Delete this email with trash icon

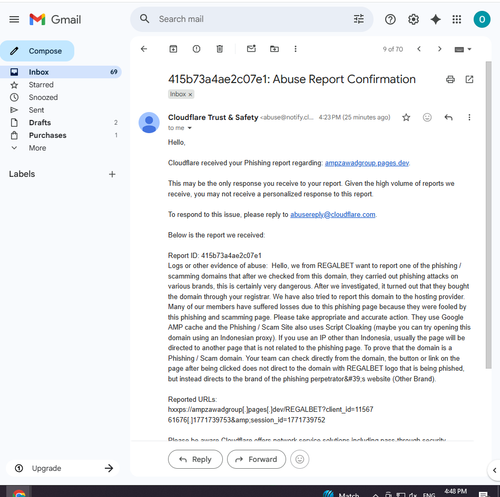click(x=220, y=49)
